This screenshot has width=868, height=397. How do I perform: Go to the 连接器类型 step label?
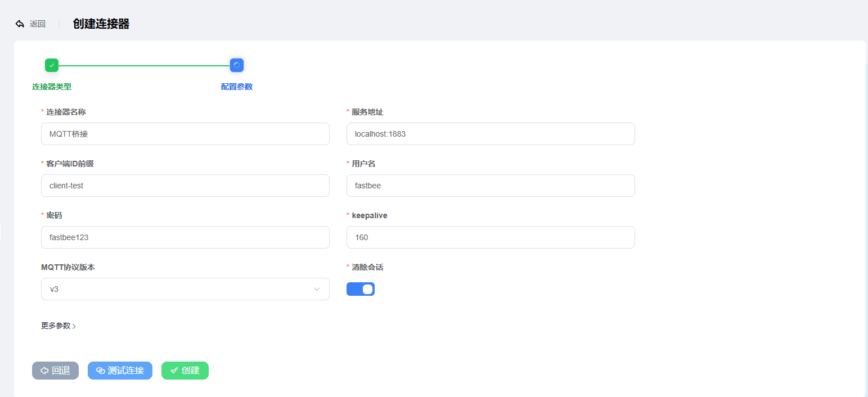[52, 87]
